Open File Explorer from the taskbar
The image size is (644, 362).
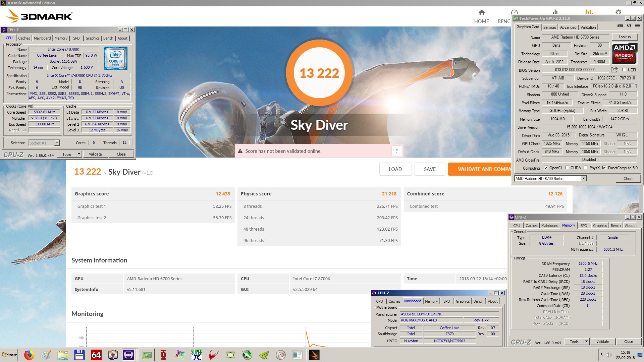63,355
